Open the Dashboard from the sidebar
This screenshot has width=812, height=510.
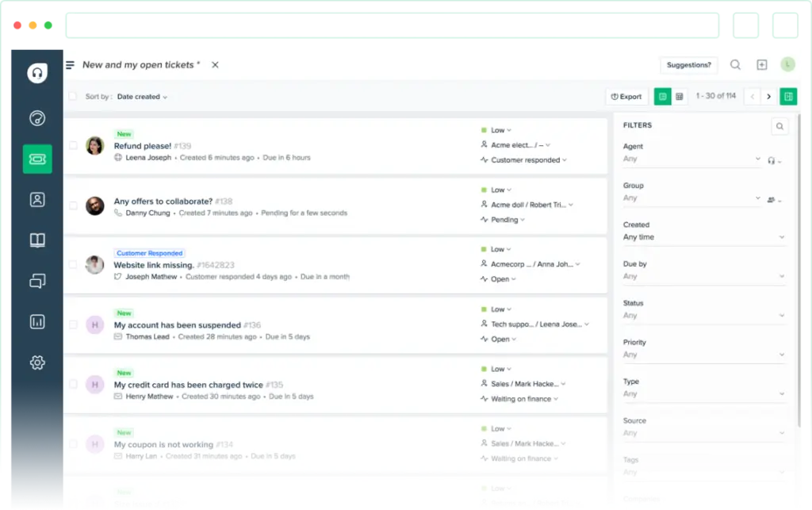[x=36, y=118]
